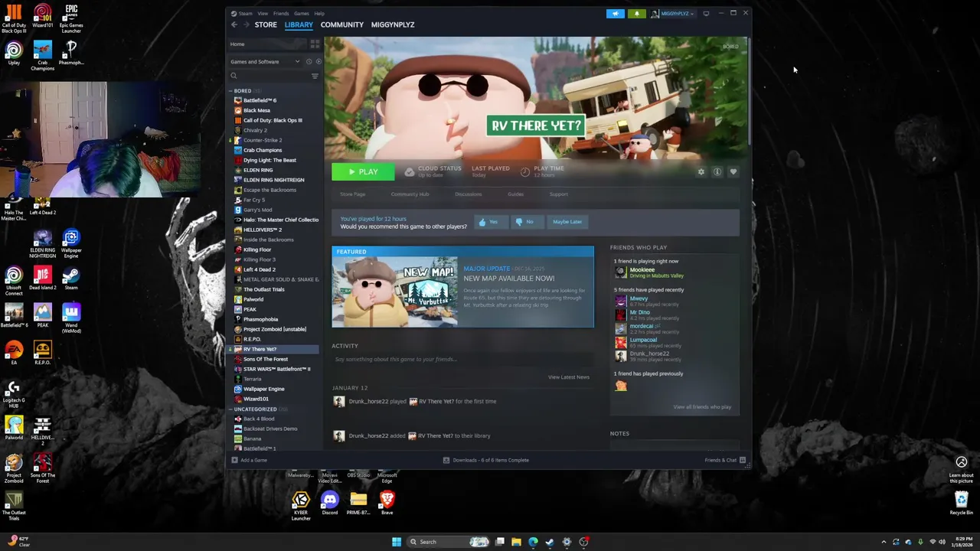Open the Friends menu
Image resolution: width=980 pixels, height=551 pixels.
[x=281, y=13]
